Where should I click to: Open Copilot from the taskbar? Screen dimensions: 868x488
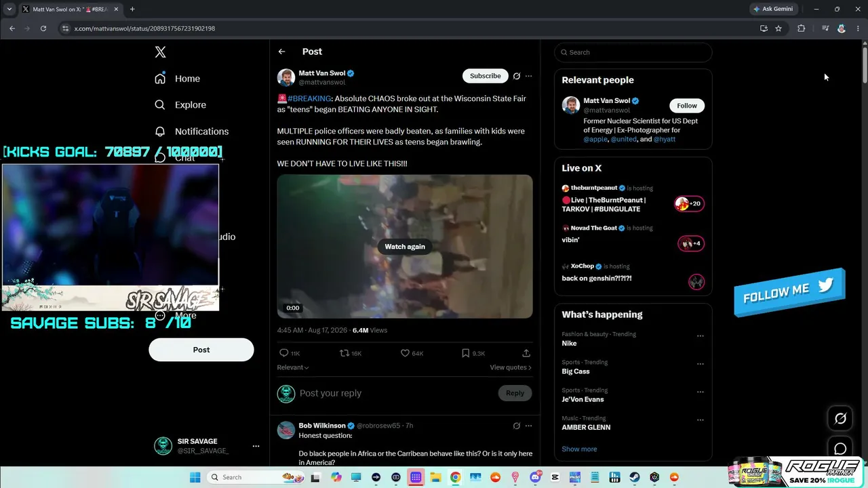coord(336,477)
